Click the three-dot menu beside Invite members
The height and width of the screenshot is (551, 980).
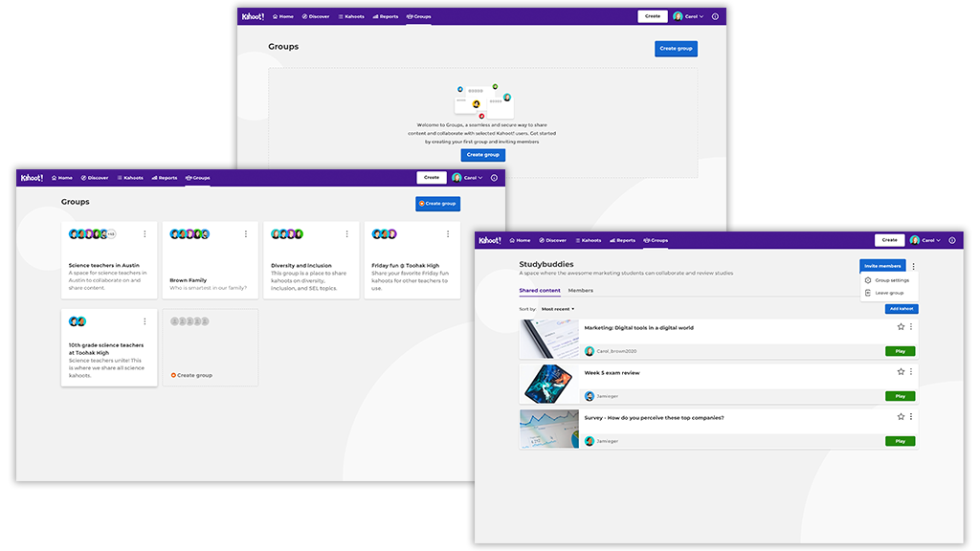(x=914, y=266)
